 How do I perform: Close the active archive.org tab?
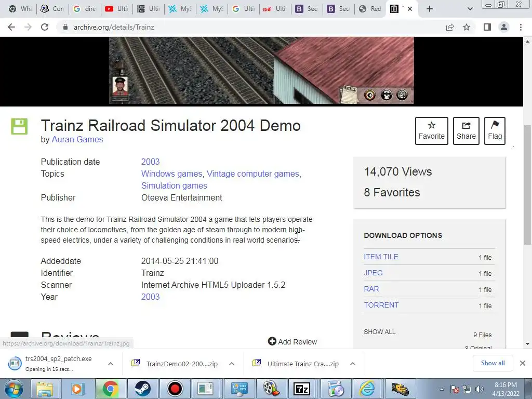410,9
